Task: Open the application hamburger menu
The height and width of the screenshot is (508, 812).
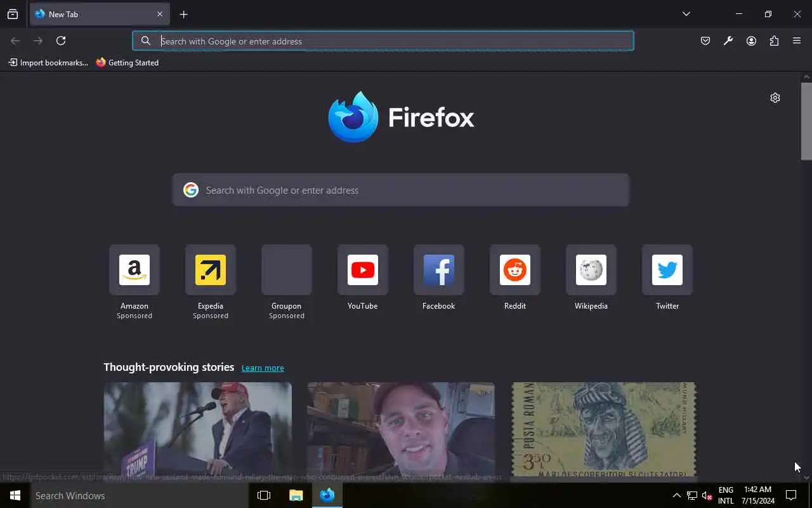Action: pos(797,41)
